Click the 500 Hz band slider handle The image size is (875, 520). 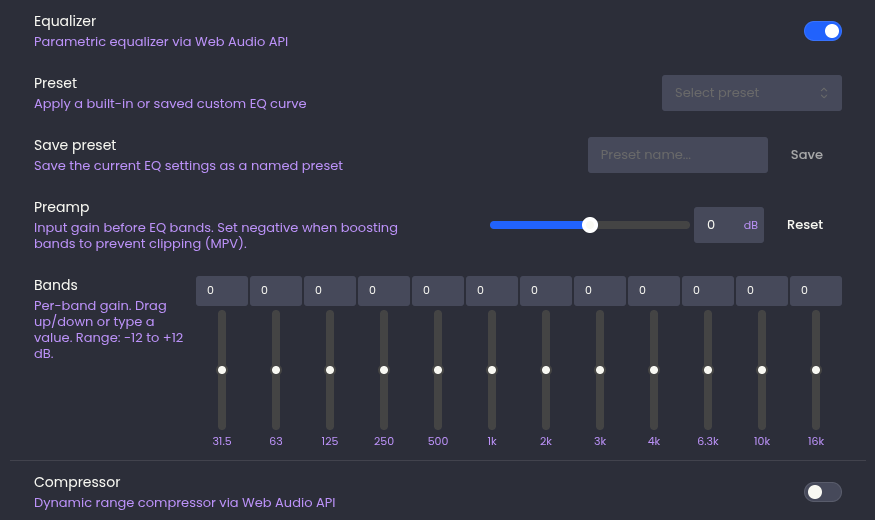coord(438,370)
